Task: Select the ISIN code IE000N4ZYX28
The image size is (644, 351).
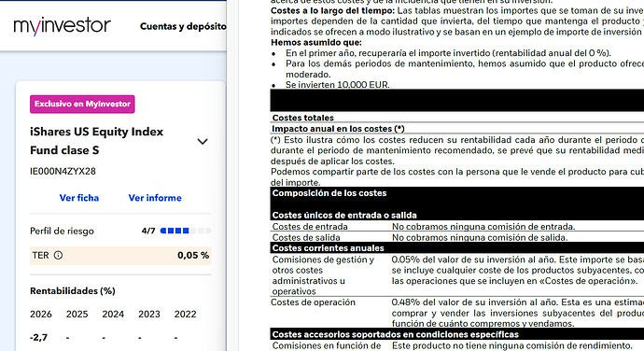Action: 63,172
